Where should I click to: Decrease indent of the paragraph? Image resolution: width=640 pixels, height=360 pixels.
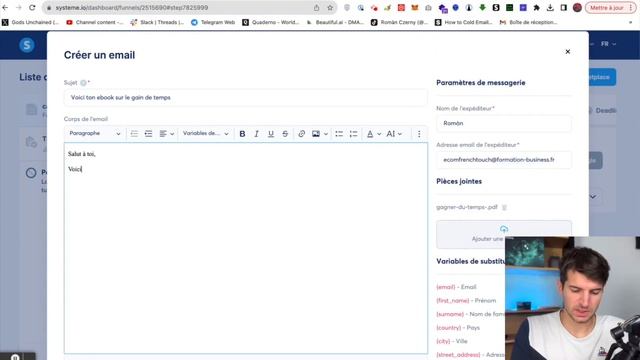point(134,133)
